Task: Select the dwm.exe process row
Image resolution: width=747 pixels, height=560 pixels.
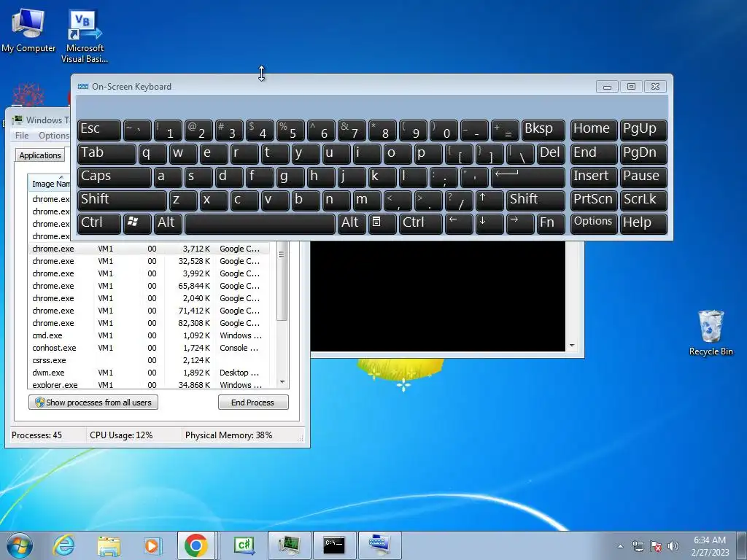Action: click(x=149, y=373)
